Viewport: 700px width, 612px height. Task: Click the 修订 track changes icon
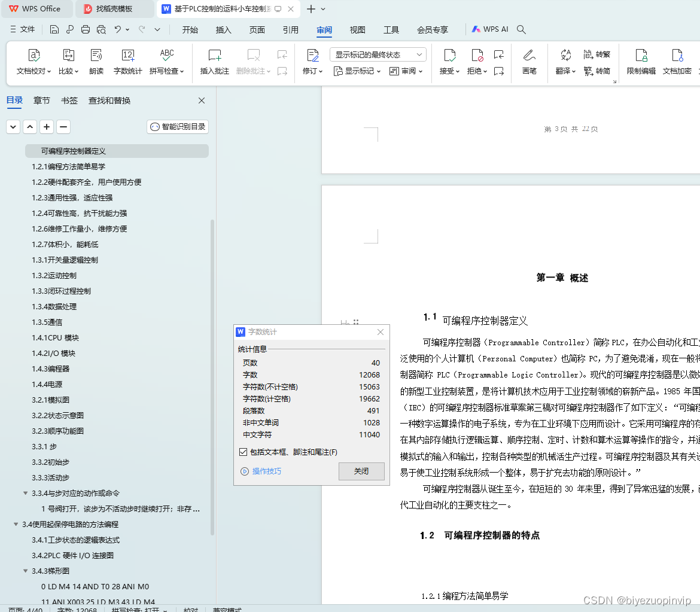[312, 55]
